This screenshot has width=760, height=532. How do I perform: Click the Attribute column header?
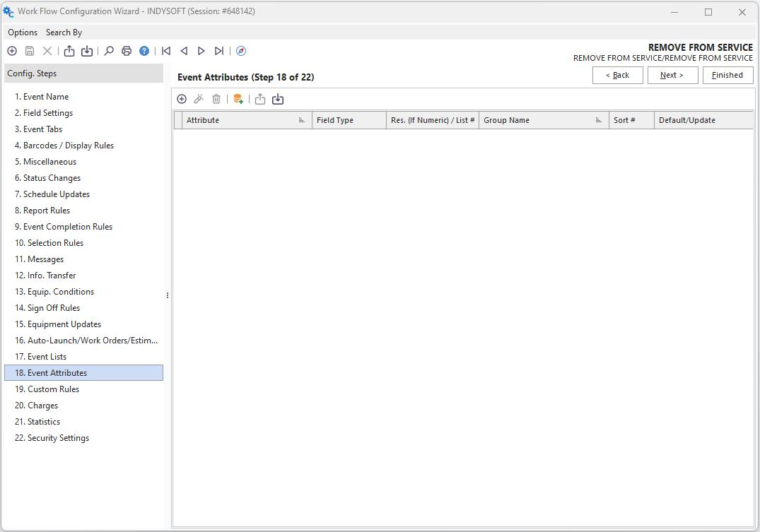pos(247,120)
